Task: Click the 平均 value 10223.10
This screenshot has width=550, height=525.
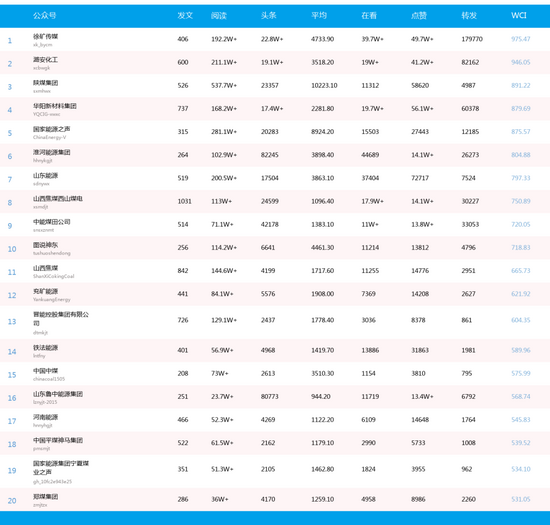Action: [x=324, y=85]
